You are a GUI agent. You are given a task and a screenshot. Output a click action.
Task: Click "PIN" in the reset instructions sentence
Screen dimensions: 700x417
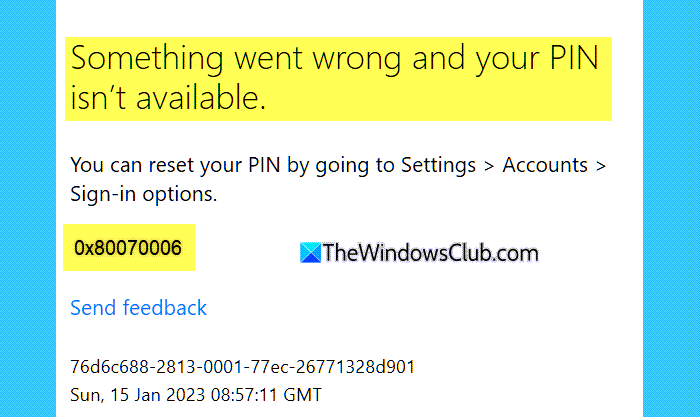point(264,164)
